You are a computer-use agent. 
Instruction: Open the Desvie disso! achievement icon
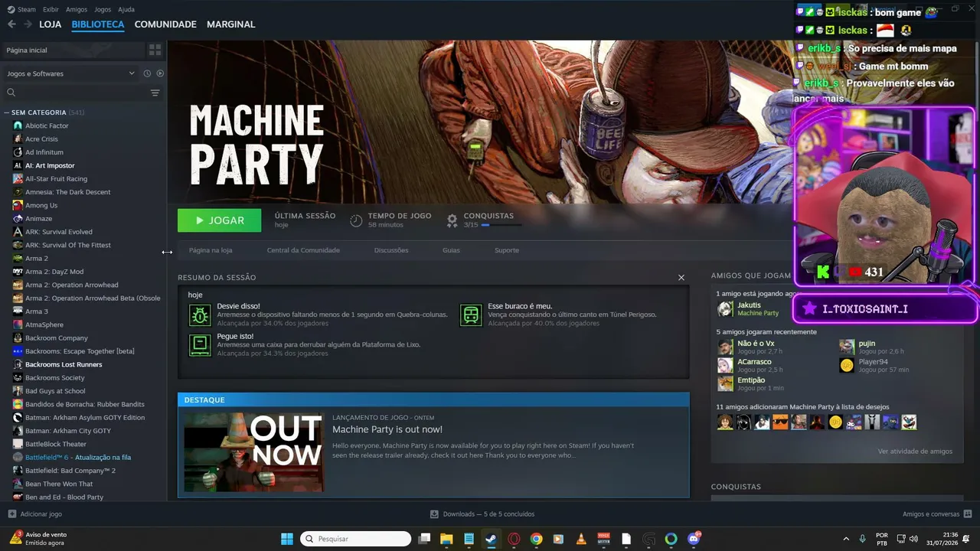tap(200, 315)
